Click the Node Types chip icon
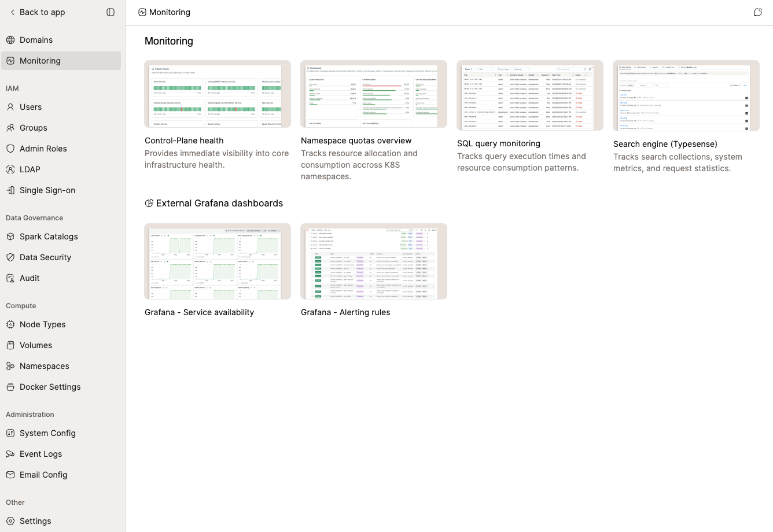773x532 pixels. click(10, 324)
